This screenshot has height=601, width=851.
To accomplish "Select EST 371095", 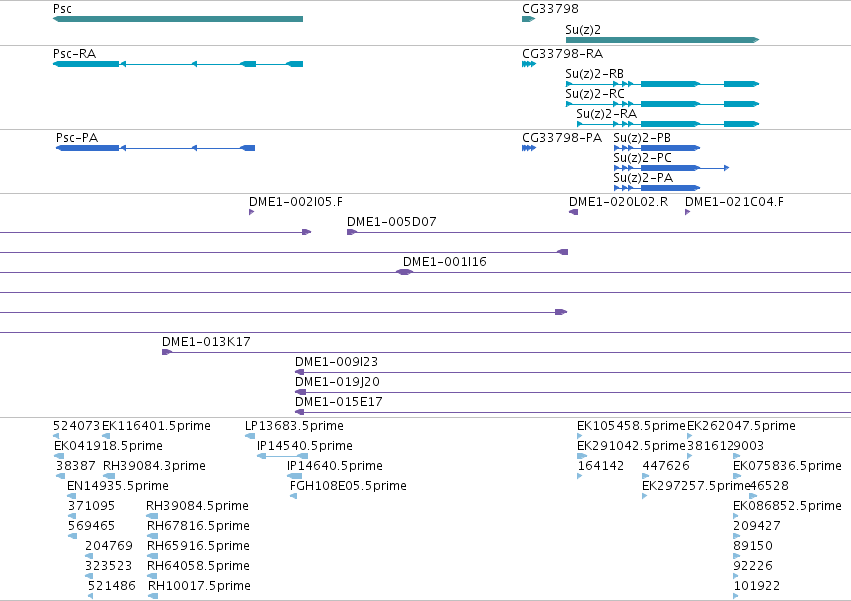I will 91,506.
